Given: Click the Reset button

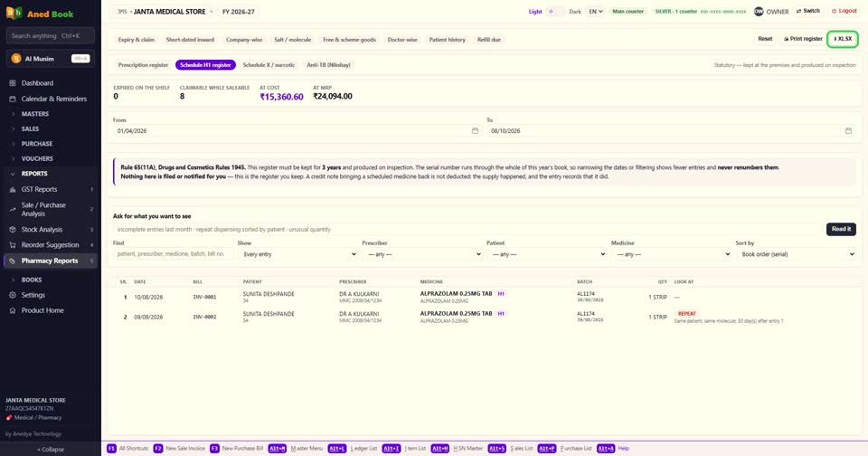Looking at the screenshot, I should click(x=765, y=39).
